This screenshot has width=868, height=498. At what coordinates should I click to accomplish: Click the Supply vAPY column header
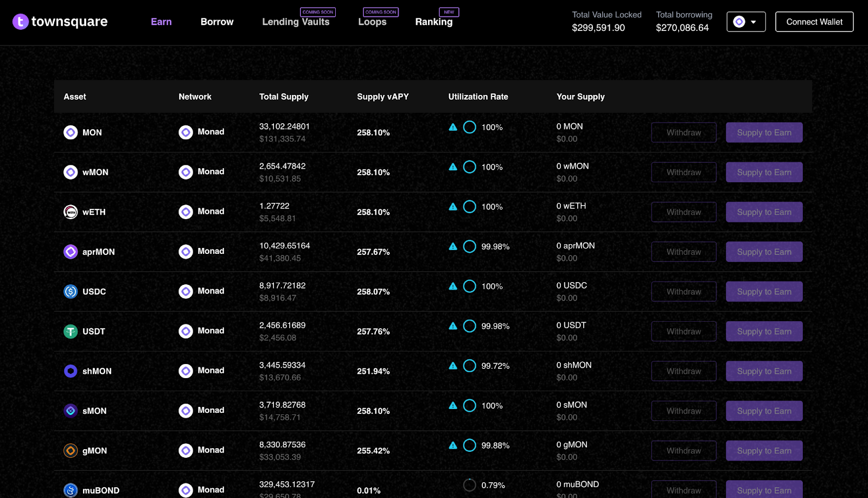[383, 97]
